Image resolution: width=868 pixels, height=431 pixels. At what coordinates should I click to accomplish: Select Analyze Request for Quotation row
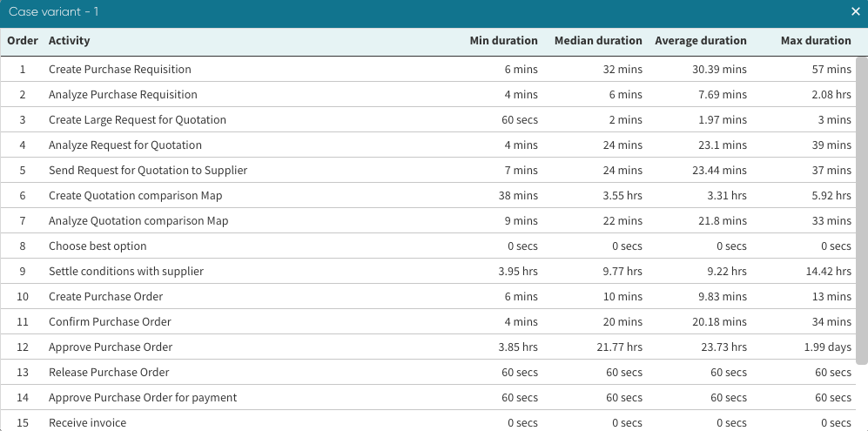pos(125,145)
